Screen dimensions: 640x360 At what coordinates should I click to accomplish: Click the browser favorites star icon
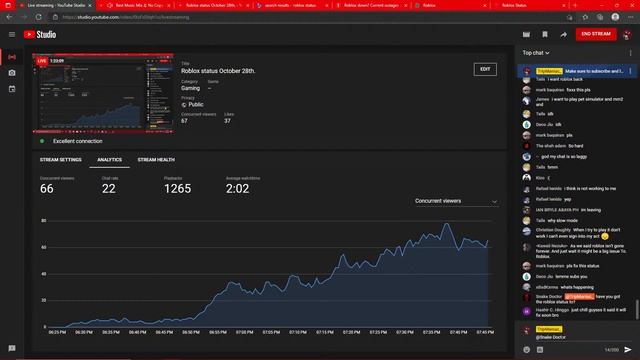[585, 17]
